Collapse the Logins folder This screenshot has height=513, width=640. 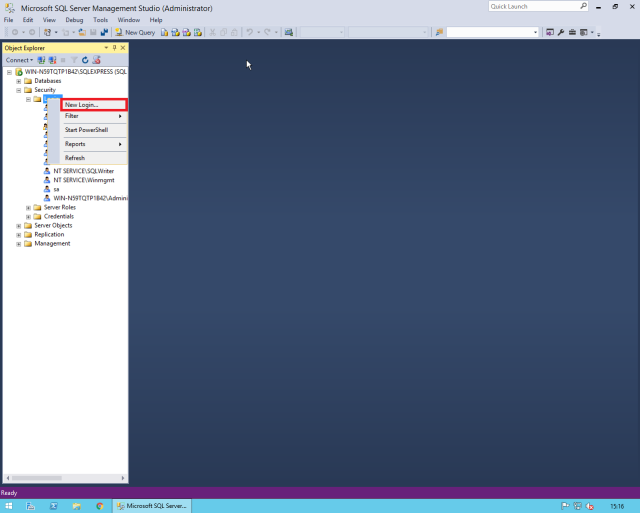pyautogui.click(x=28, y=99)
